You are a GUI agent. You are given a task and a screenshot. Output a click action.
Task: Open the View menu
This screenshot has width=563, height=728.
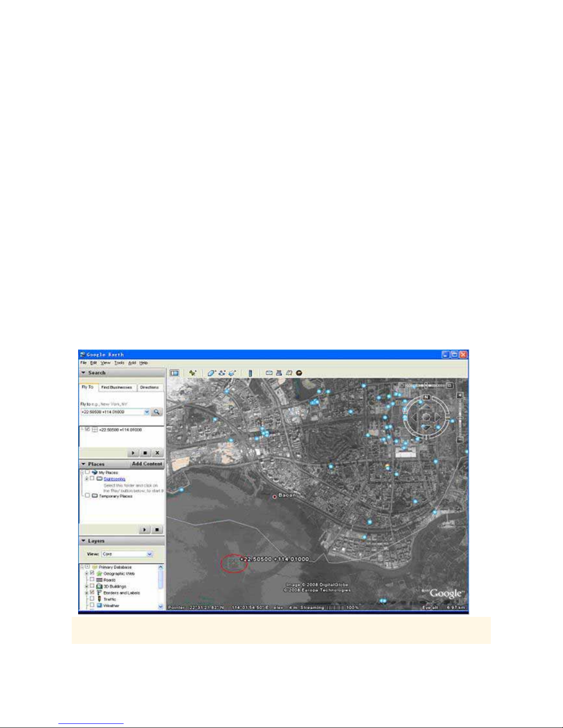106,363
